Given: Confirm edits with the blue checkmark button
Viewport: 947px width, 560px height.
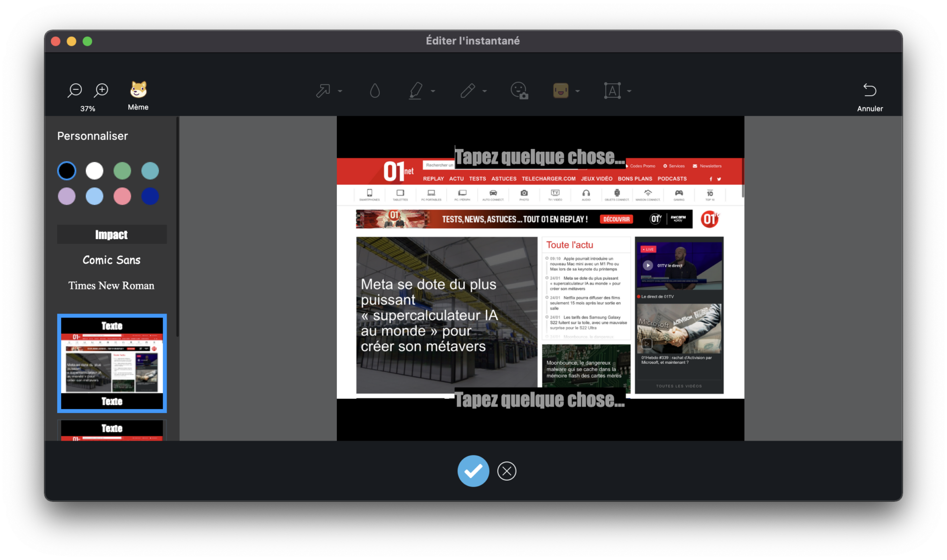Looking at the screenshot, I should click(473, 471).
